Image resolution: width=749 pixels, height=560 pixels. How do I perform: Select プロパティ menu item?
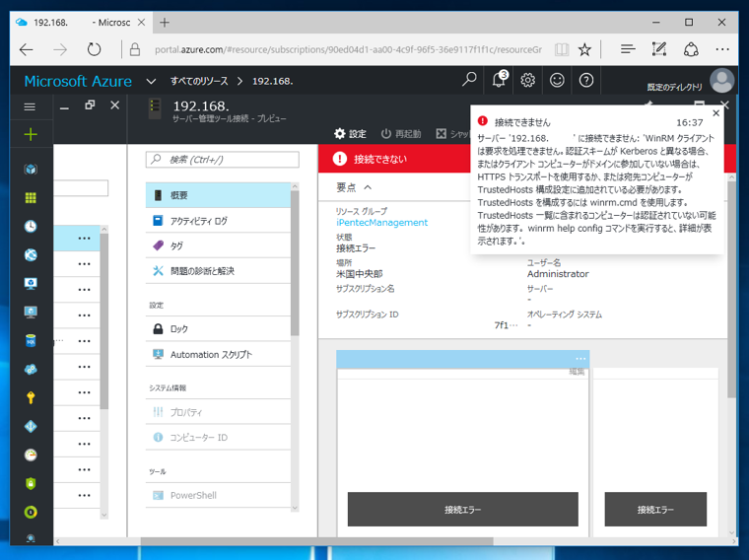coord(218,412)
